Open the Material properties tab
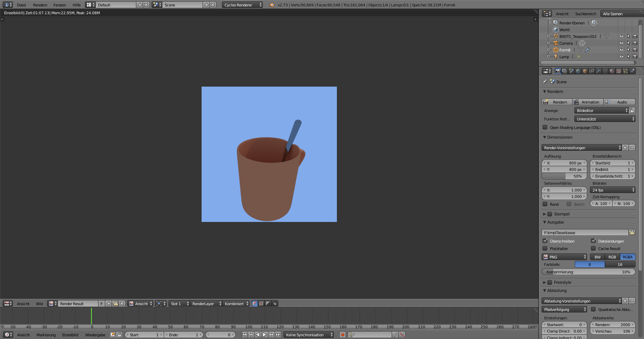 [612, 71]
